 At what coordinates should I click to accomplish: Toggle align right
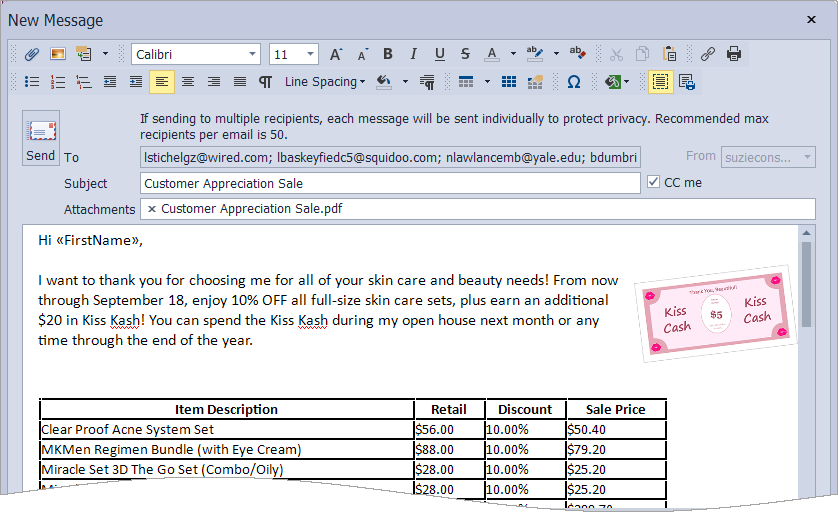point(214,82)
